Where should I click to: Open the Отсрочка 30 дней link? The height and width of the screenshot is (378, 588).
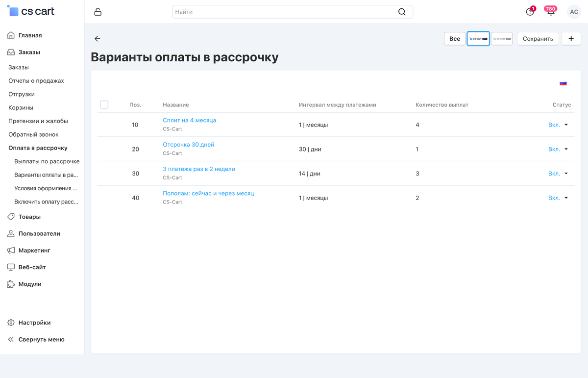[x=189, y=145]
